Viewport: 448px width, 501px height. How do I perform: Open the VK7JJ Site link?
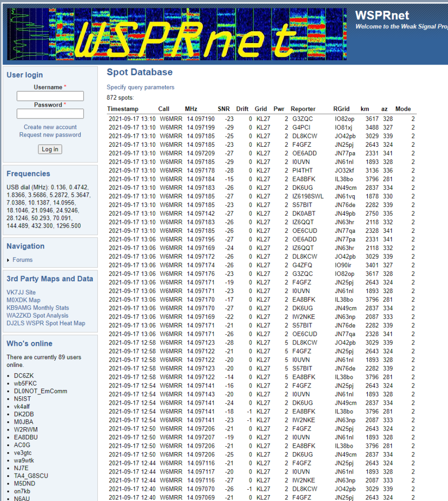coord(21,293)
